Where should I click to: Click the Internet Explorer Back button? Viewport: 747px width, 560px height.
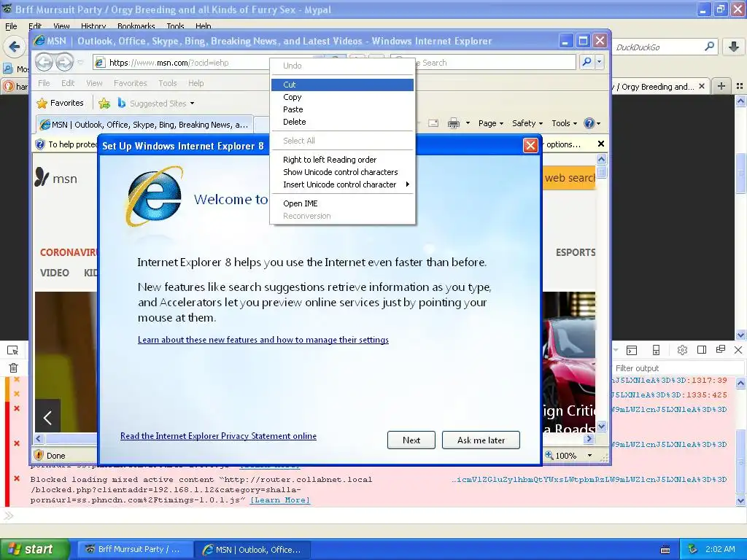click(44, 62)
